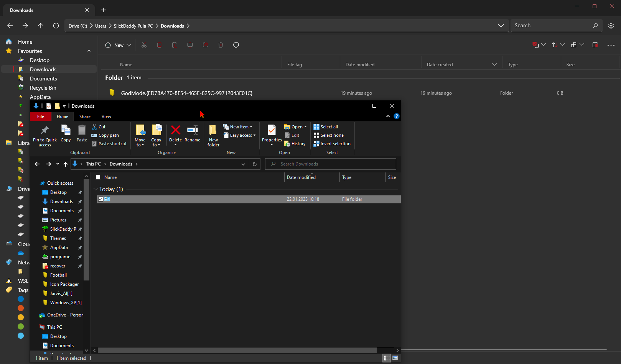Image resolution: width=621 pixels, height=364 pixels.
Task: Open the New dropdown in the Files toolbar
Action: tap(117, 45)
